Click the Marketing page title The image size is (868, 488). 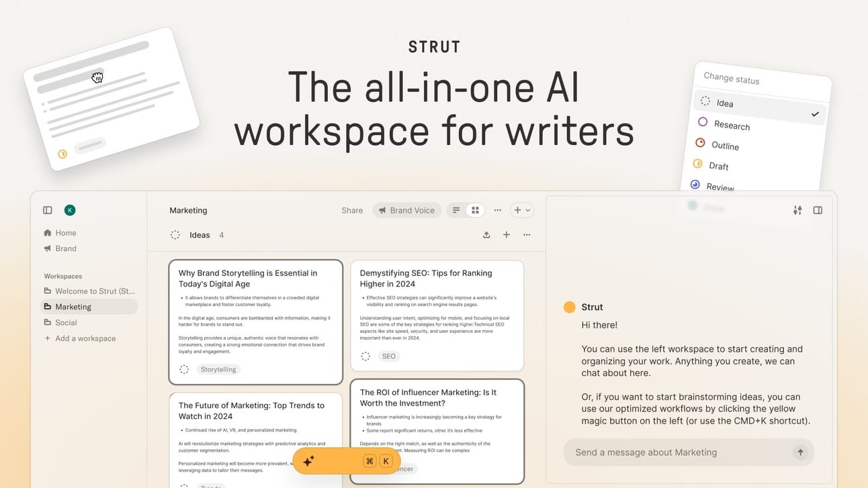pos(188,210)
